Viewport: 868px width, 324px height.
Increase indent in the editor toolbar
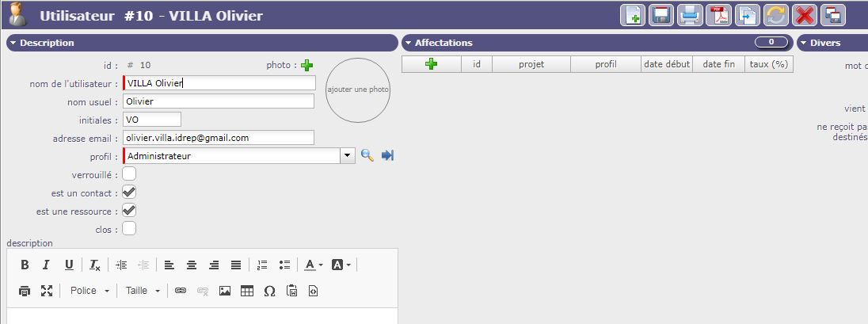coord(121,265)
